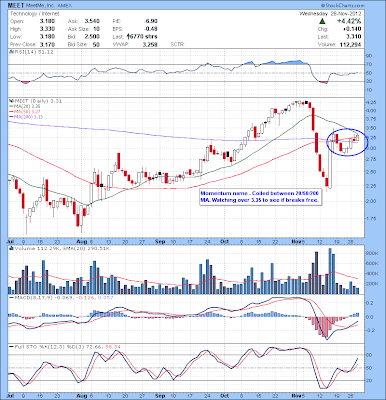Click the 4.25 price axis label

pos(372,102)
